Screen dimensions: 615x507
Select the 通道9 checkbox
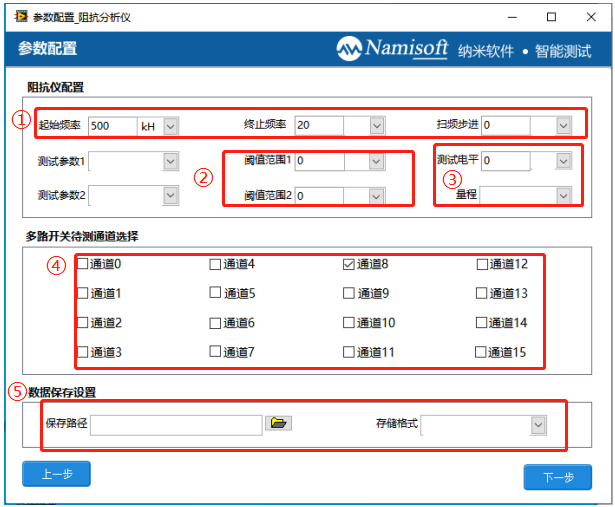point(349,293)
